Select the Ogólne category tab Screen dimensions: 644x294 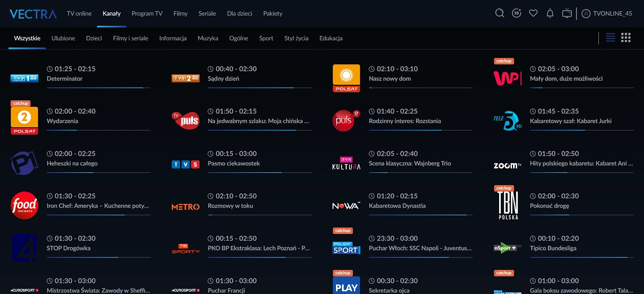pyautogui.click(x=238, y=38)
